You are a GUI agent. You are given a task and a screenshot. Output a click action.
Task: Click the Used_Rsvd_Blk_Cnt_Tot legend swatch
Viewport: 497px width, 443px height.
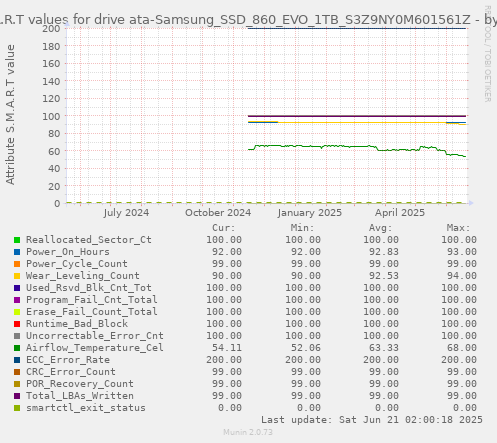pyautogui.click(x=17, y=288)
